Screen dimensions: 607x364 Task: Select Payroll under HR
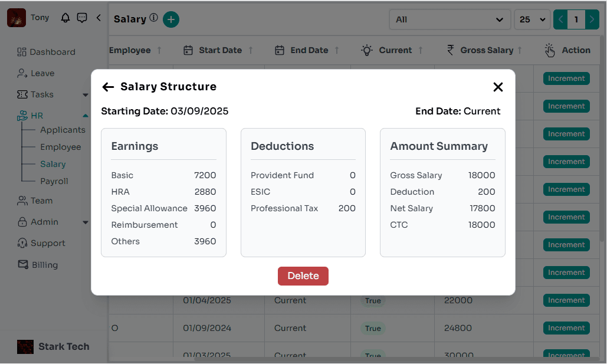(x=54, y=181)
